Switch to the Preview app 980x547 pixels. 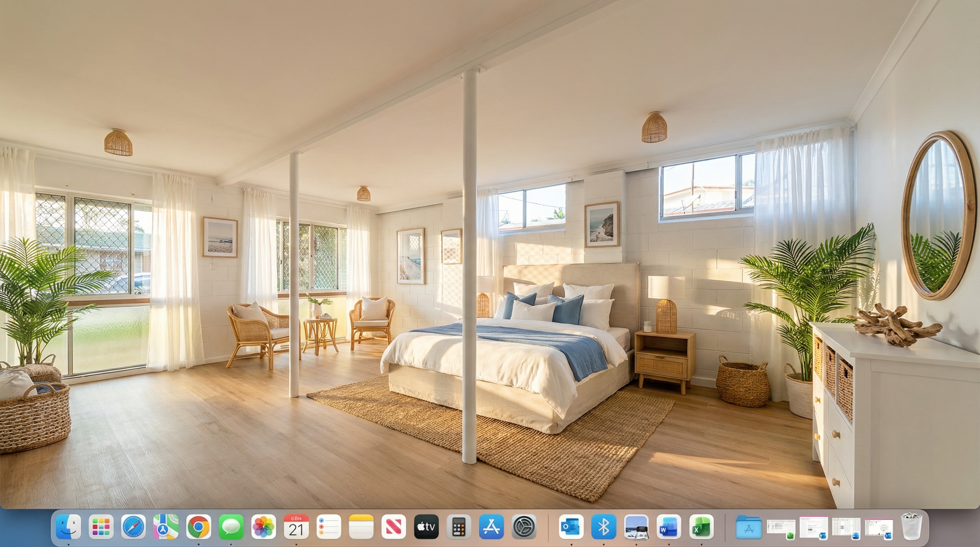tap(636, 527)
